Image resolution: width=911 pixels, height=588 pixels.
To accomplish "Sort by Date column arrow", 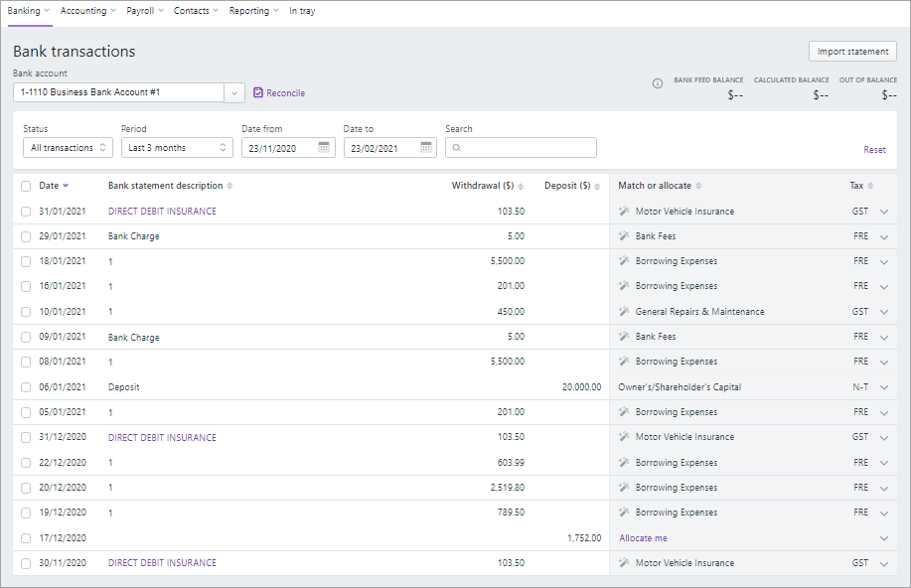I will (x=66, y=186).
